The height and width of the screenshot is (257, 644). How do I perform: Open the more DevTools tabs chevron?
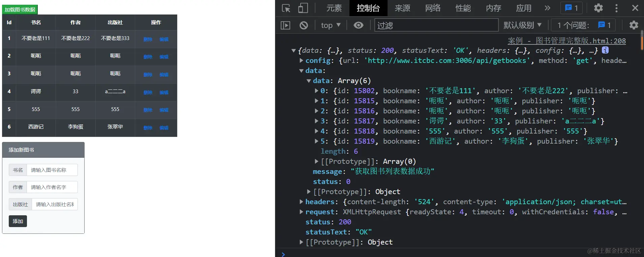coord(547,8)
